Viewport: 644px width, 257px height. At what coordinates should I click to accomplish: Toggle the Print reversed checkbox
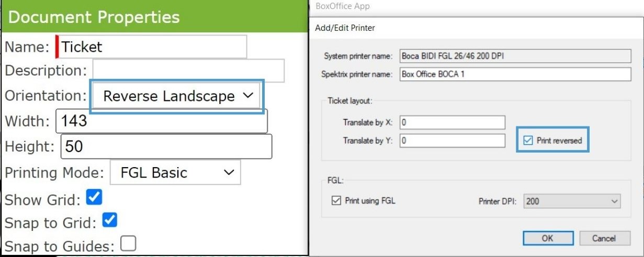[x=528, y=141]
